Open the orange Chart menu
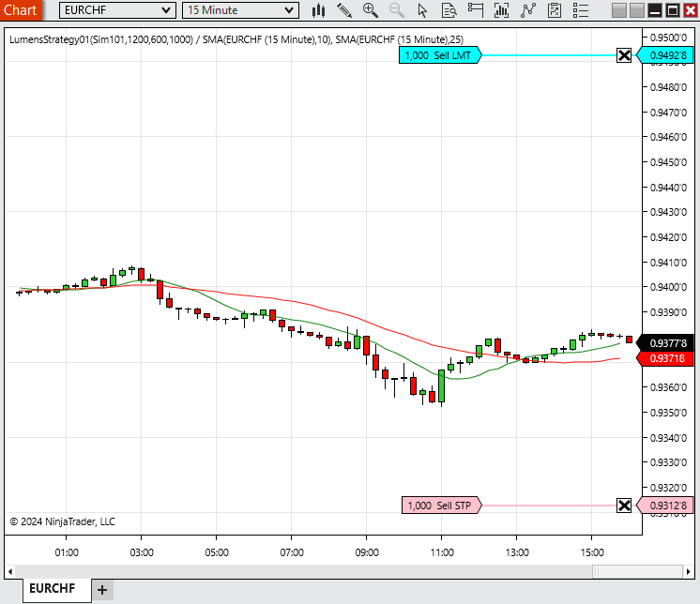700x604 pixels. [21, 10]
